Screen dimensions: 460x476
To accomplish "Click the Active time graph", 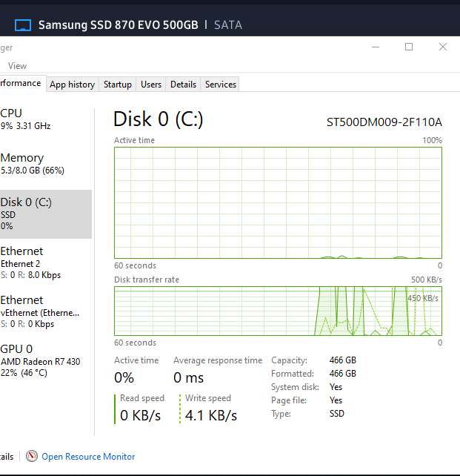I will pos(278,203).
